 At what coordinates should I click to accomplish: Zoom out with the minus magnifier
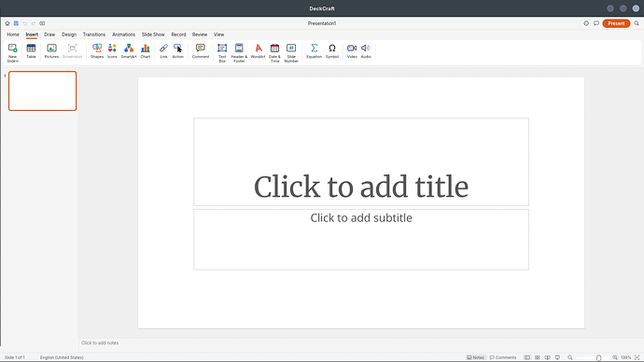tap(570, 357)
